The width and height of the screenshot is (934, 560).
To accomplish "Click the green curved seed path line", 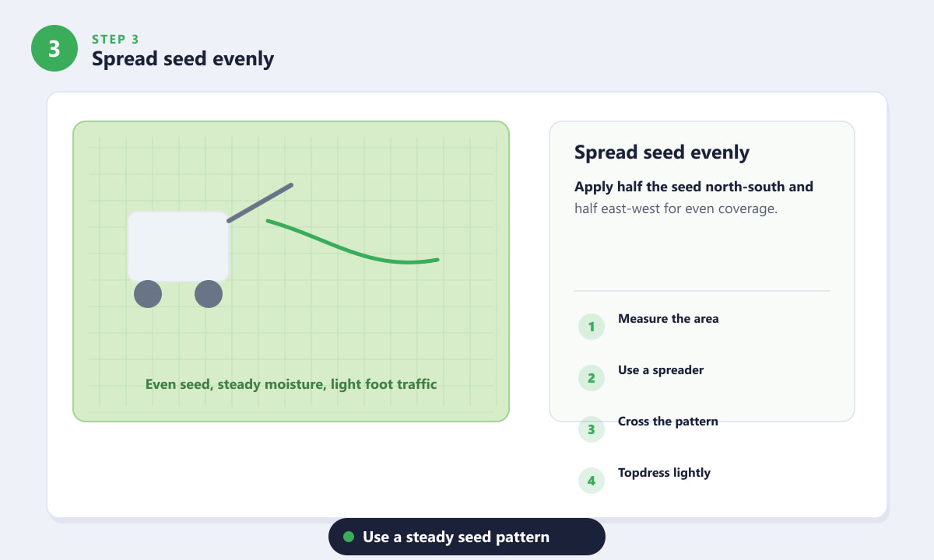I will (x=353, y=243).
